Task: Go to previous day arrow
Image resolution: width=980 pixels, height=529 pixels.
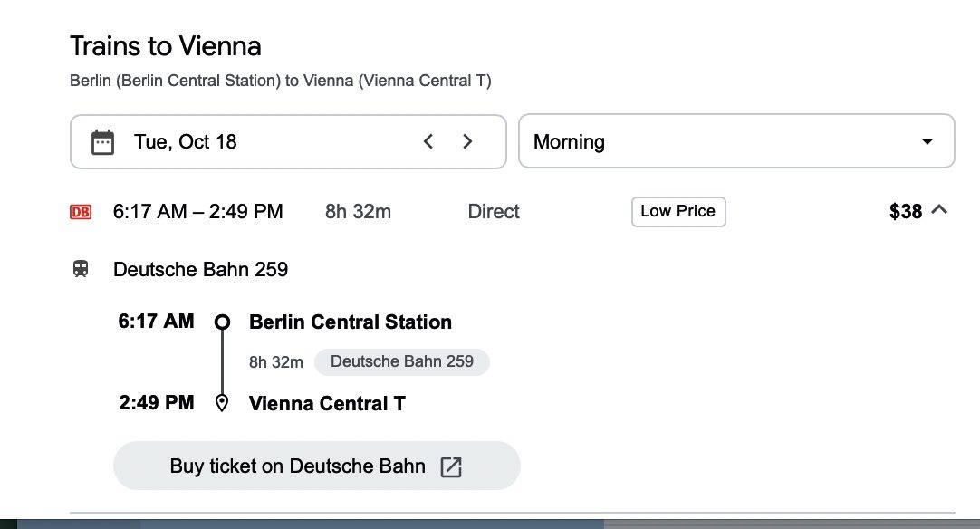Action: (428, 141)
